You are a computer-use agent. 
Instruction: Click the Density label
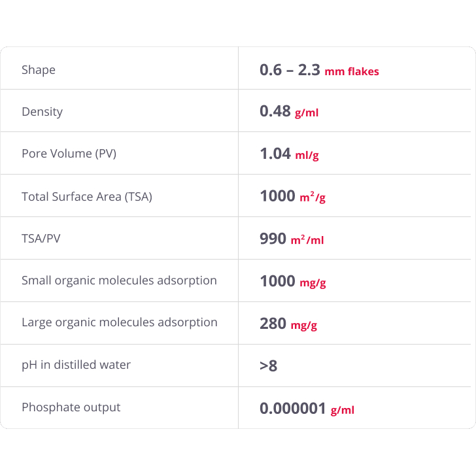pos(42,112)
